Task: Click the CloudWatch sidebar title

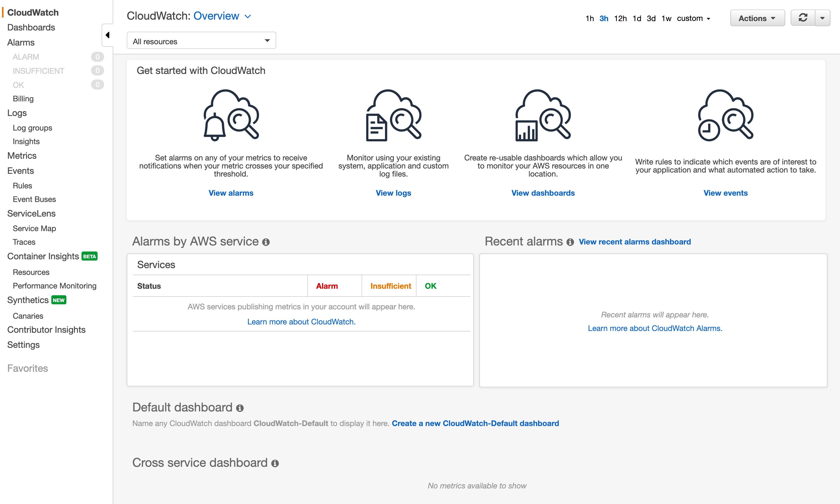Action: [33, 13]
